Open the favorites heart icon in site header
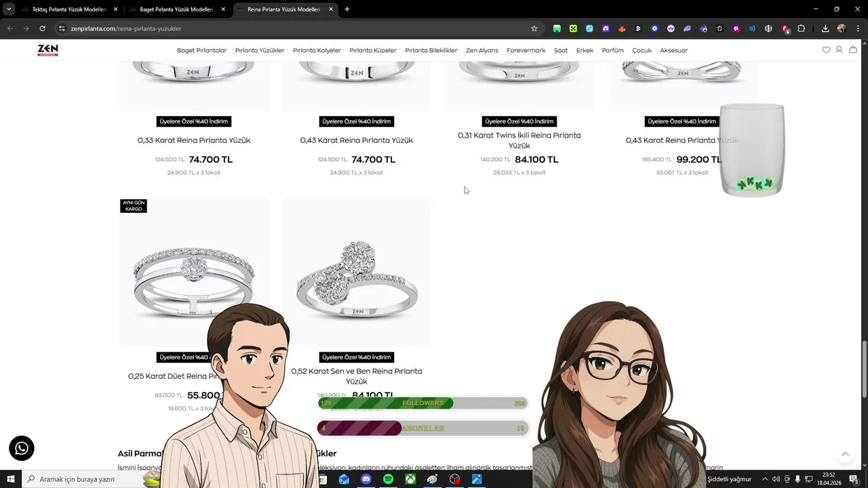This screenshot has width=868, height=488. pyautogui.click(x=826, y=50)
